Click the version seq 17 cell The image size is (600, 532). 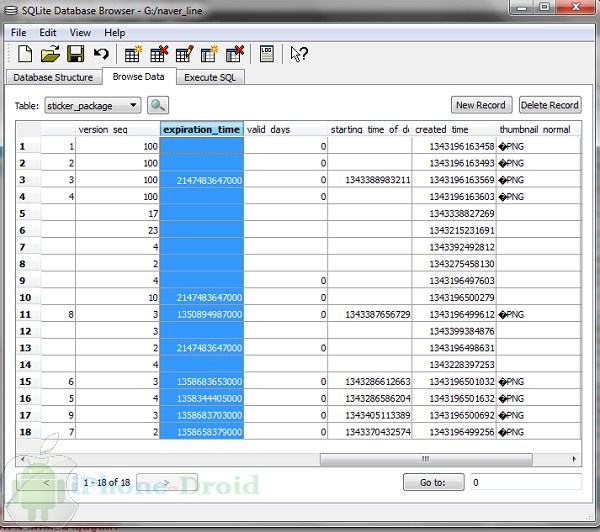click(x=117, y=214)
